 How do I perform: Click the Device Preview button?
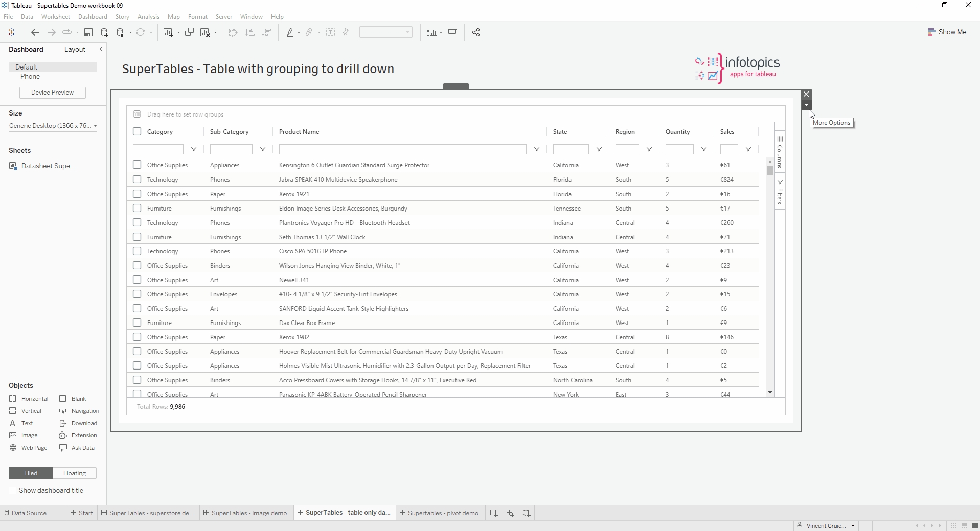click(52, 93)
